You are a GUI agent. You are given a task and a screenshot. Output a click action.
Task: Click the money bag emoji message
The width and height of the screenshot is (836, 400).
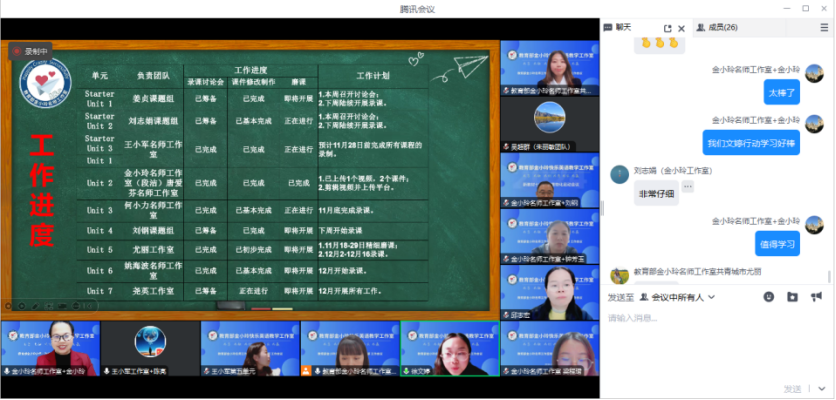[x=660, y=44]
